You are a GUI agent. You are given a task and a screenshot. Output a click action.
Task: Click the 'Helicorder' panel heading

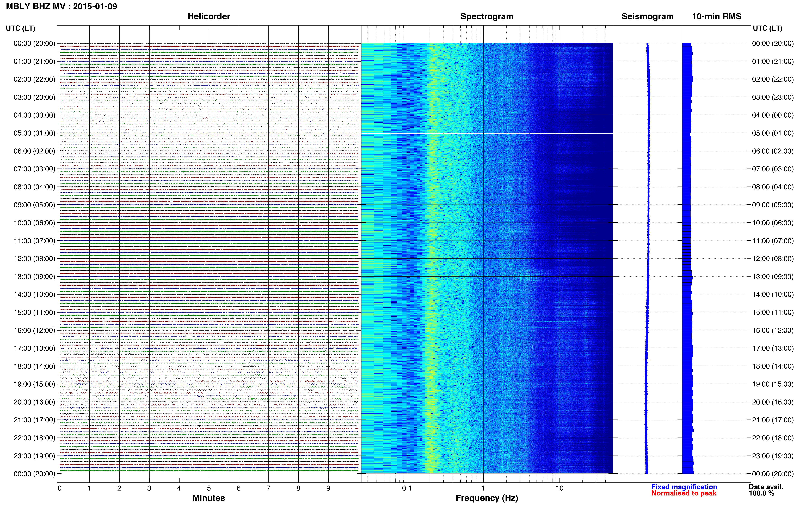coord(209,16)
